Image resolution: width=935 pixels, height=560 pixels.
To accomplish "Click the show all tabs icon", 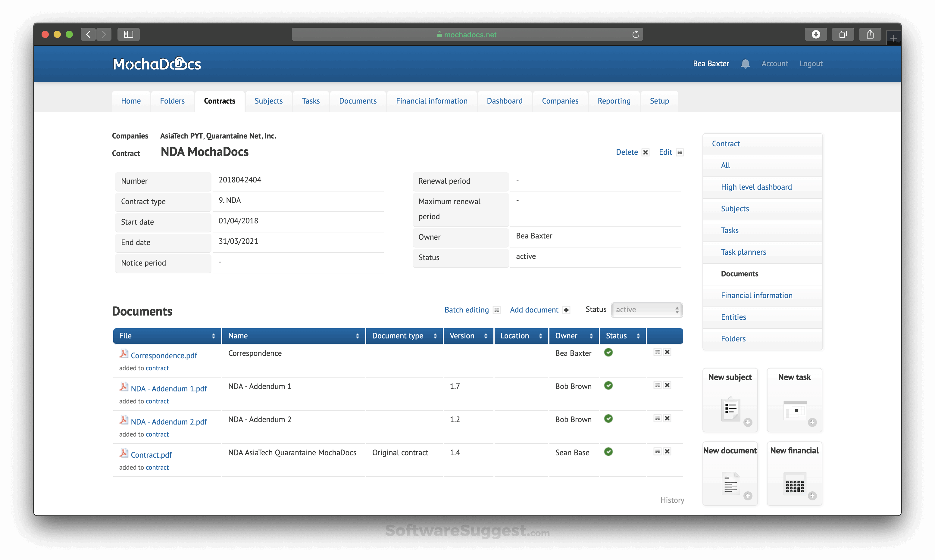I will click(x=843, y=34).
